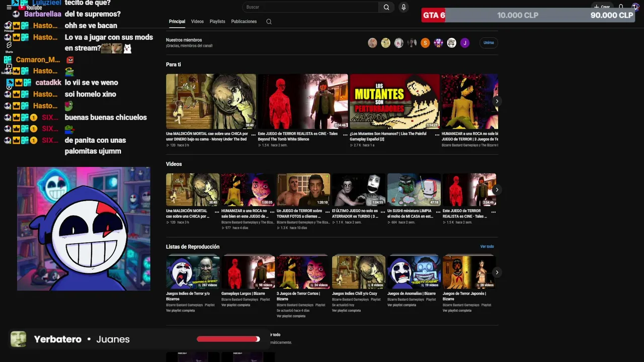Open 'Ver playlist completa' under Juegos de Anomalías
The height and width of the screenshot is (362, 644).
click(x=402, y=305)
